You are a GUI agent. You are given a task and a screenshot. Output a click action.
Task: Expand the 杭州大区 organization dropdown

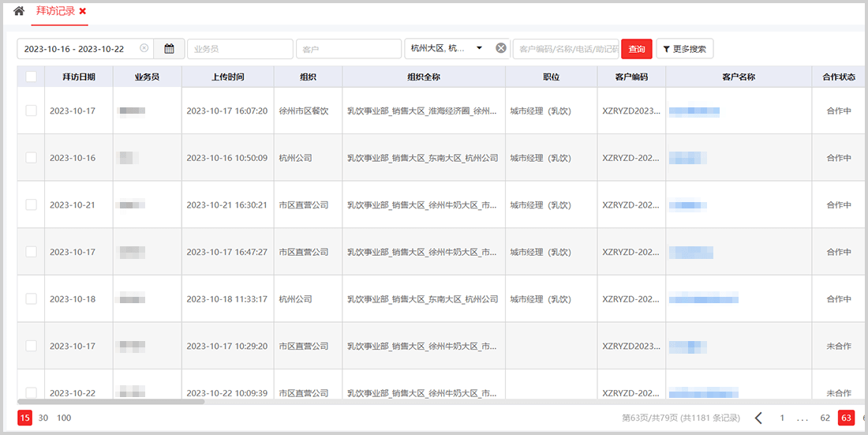(x=479, y=48)
